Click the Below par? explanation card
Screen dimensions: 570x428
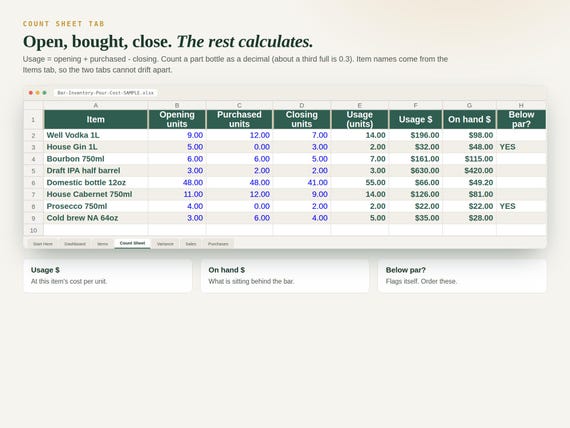(462, 276)
